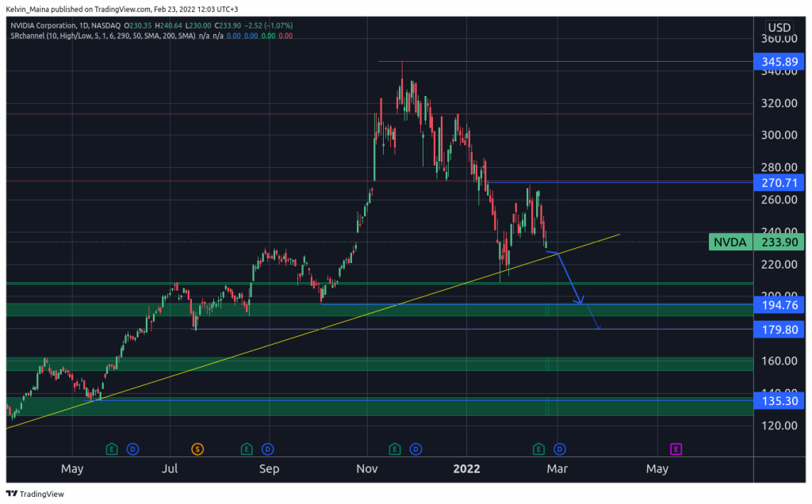Click the earnings E icon right after Nov
This screenshot has width=812, height=504.
click(x=395, y=449)
